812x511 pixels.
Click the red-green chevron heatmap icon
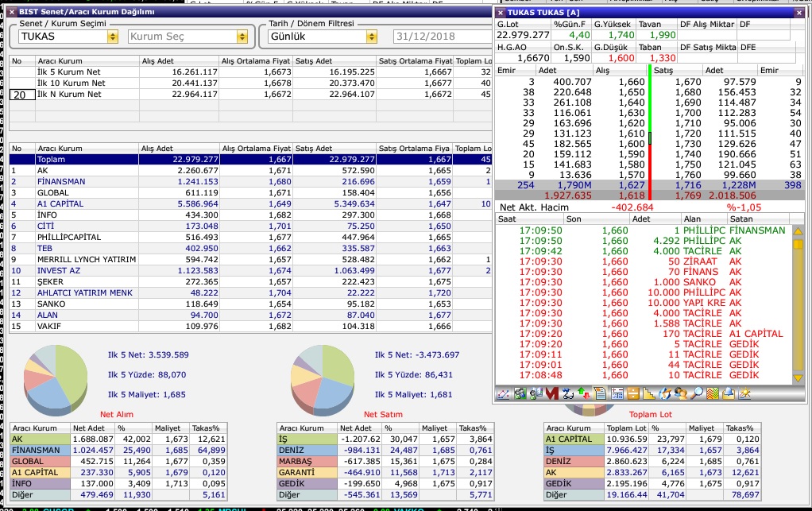pos(713,393)
